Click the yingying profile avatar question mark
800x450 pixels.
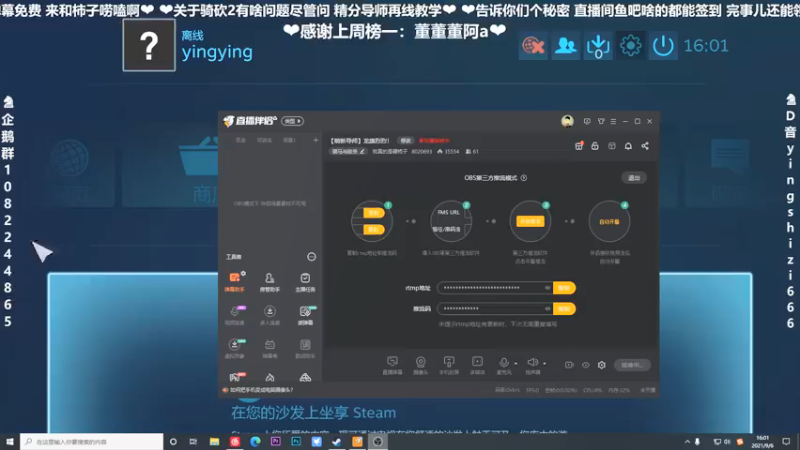[149, 45]
